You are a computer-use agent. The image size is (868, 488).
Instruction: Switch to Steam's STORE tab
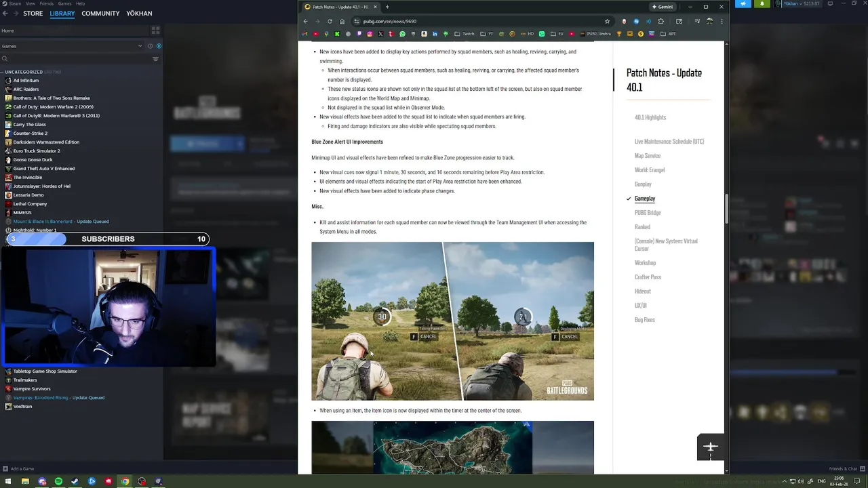[33, 14]
